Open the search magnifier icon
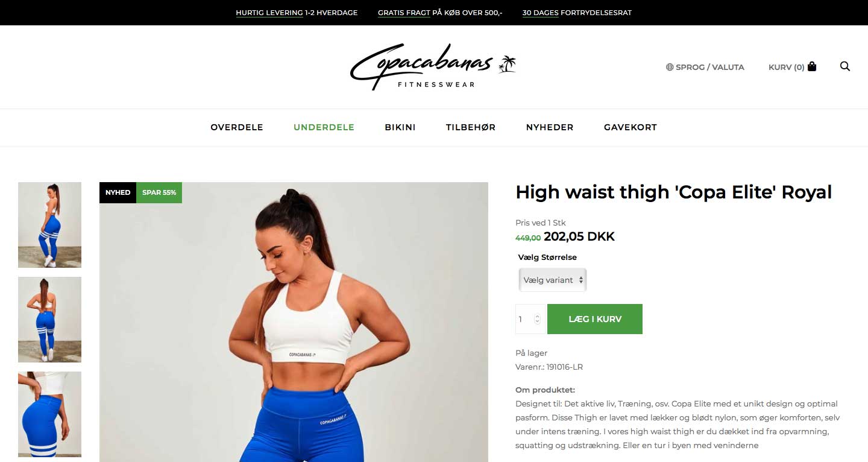Viewport: 868px width, 462px height. tap(845, 66)
